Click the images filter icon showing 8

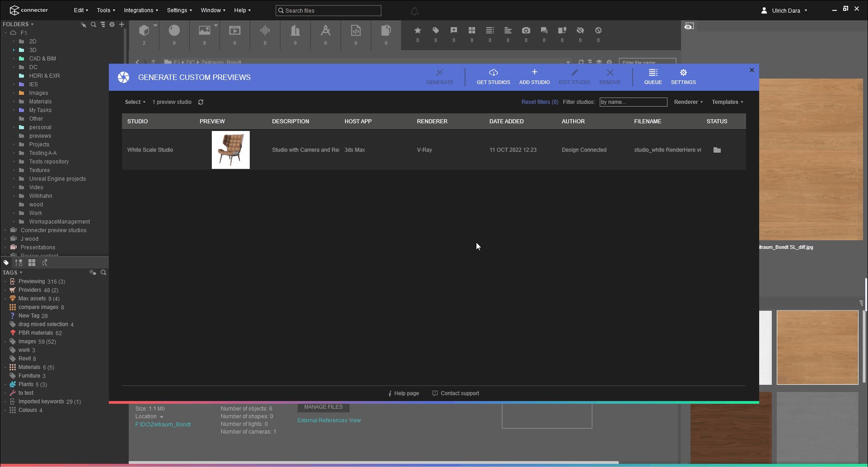coord(205,30)
